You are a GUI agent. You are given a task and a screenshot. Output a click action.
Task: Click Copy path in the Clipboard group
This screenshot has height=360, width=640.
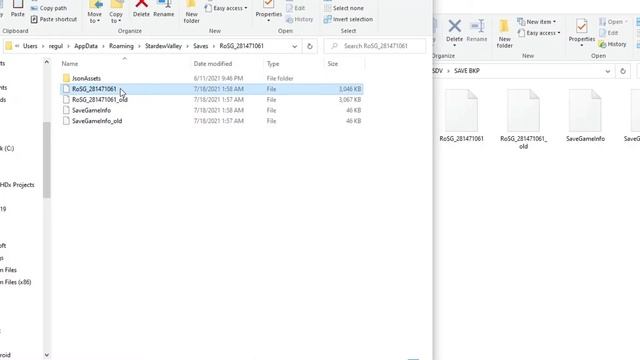[49, 8]
